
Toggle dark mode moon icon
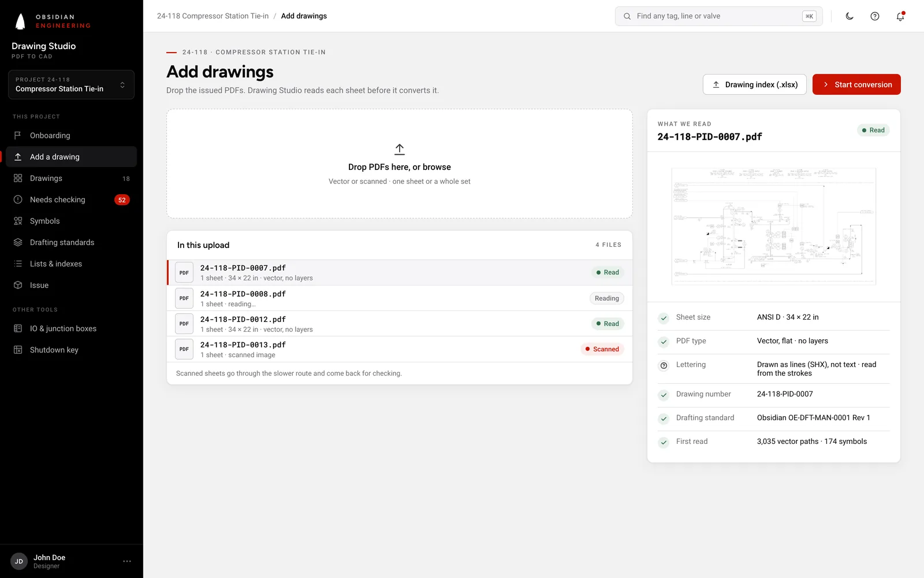click(850, 16)
